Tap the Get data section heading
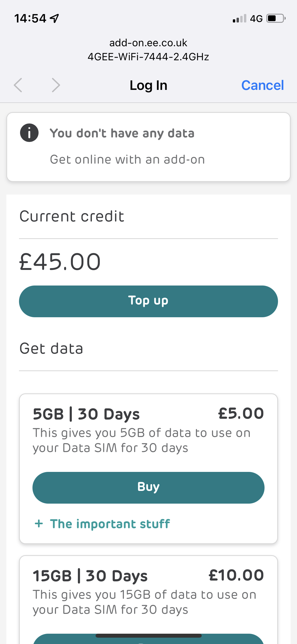 (x=51, y=348)
